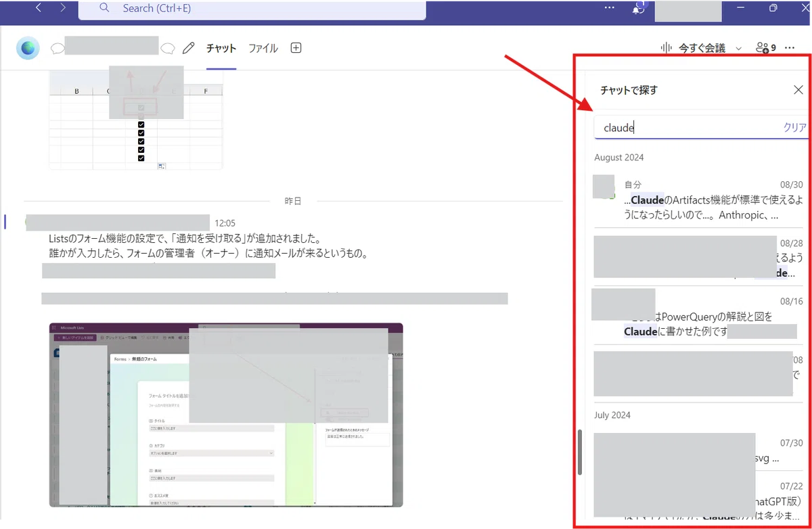This screenshot has height=529, width=812.
Task: Start a meeting with 今すぐ会議
Action: [702, 48]
